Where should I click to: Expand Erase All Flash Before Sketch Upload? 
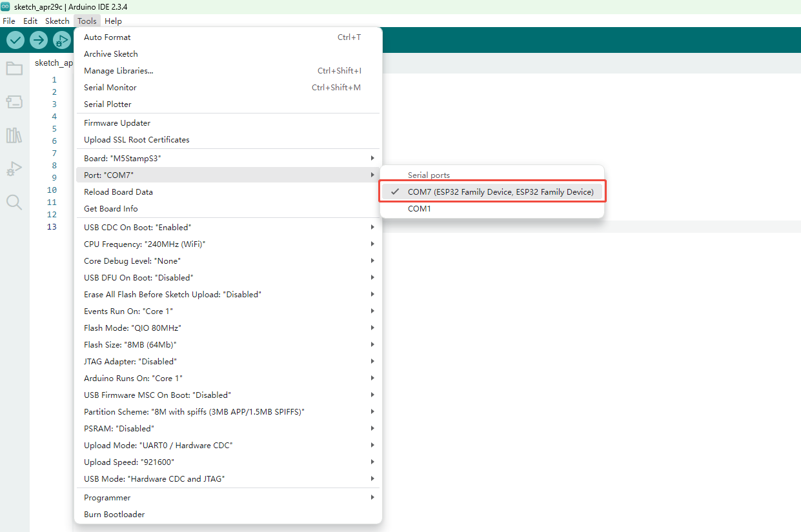(x=228, y=295)
